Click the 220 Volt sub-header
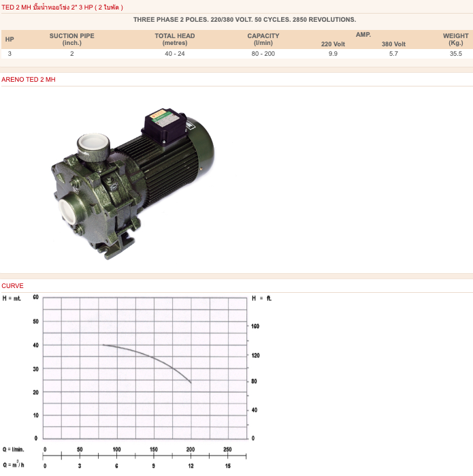 tap(333, 44)
